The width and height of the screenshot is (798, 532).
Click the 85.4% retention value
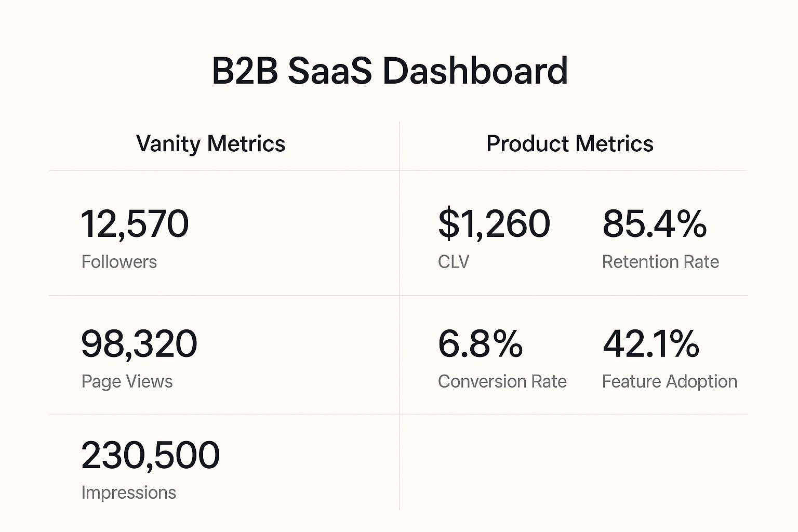pyautogui.click(x=654, y=224)
